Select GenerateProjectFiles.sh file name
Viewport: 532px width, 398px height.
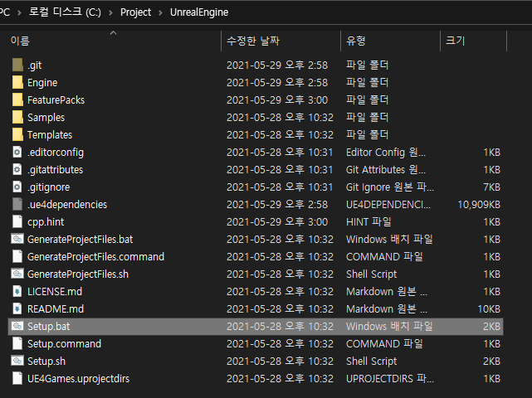pyautogui.click(x=78, y=274)
